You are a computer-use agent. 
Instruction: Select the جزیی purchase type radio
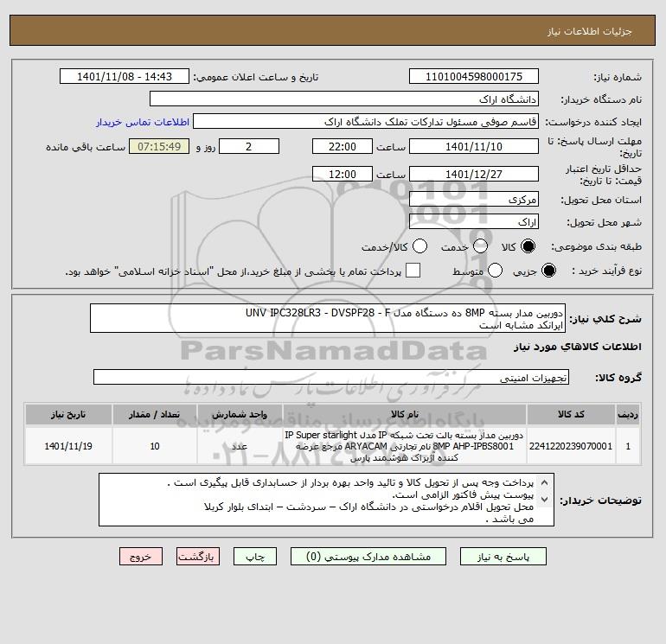[548, 271]
